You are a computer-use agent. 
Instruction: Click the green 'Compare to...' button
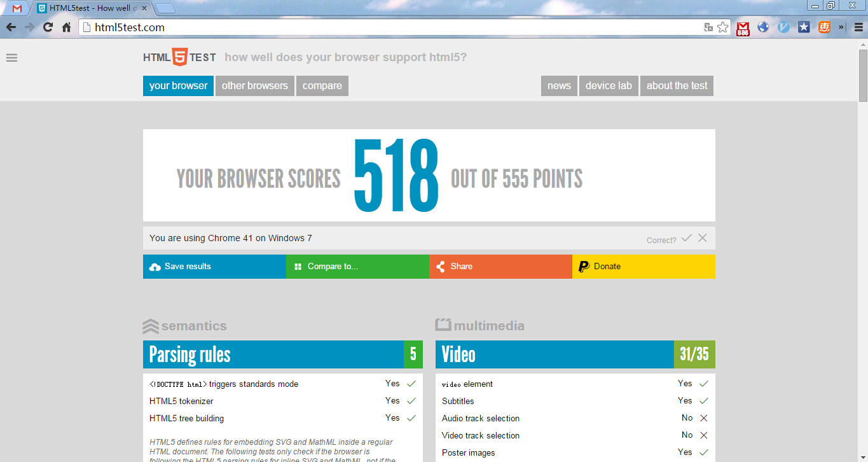tap(357, 267)
